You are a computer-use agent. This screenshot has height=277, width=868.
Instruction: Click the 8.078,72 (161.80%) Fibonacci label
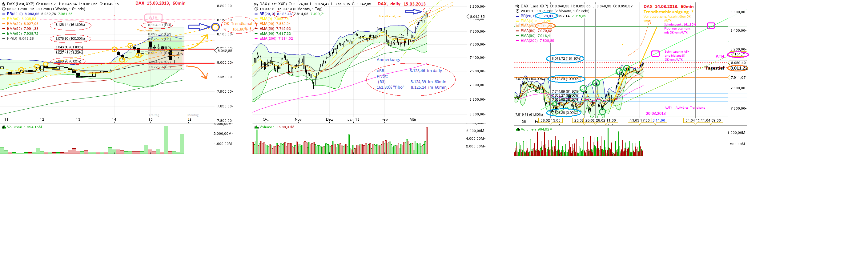pos(566,58)
